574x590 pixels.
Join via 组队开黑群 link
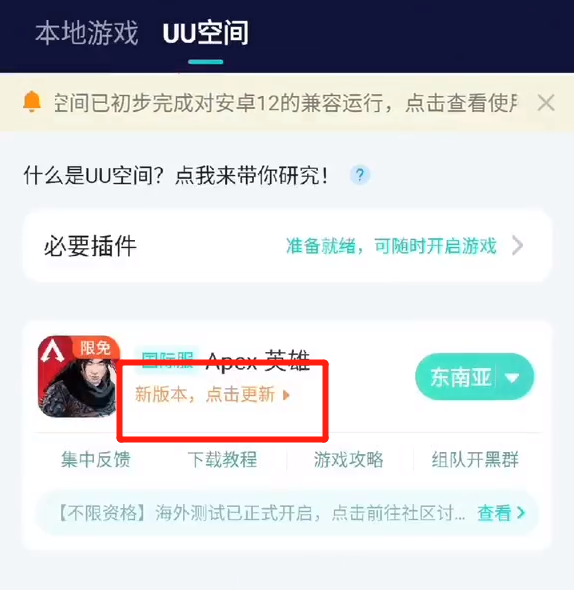coord(475,459)
